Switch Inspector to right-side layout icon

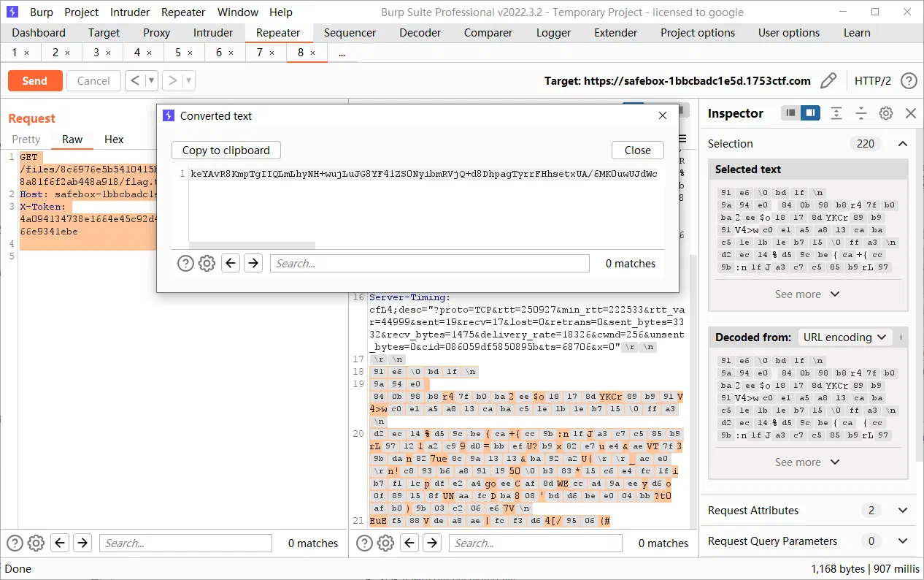point(810,113)
